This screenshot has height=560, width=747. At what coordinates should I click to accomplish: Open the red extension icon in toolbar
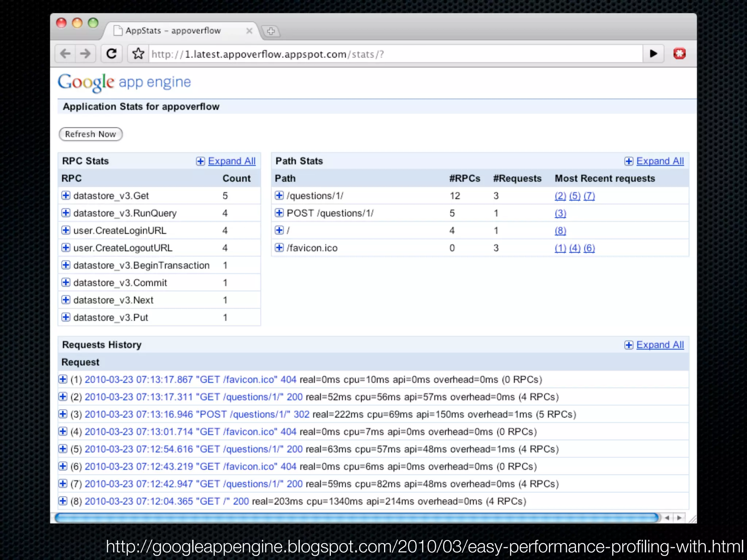[679, 54]
